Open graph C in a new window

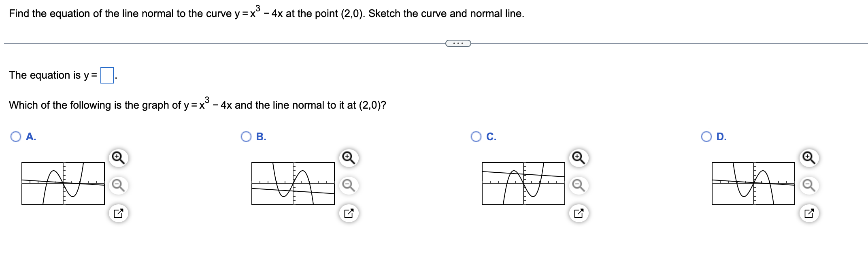pos(580,213)
